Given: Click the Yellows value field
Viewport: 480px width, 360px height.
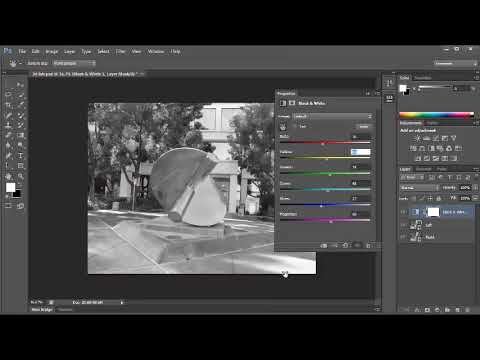Looking at the screenshot, I should pyautogui.click(x=360, y=152).
